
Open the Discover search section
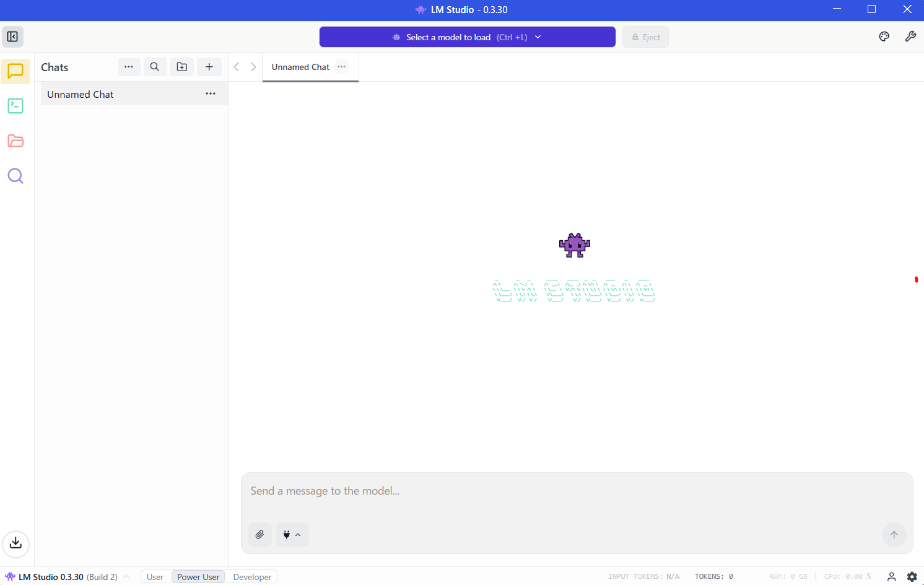15,176
